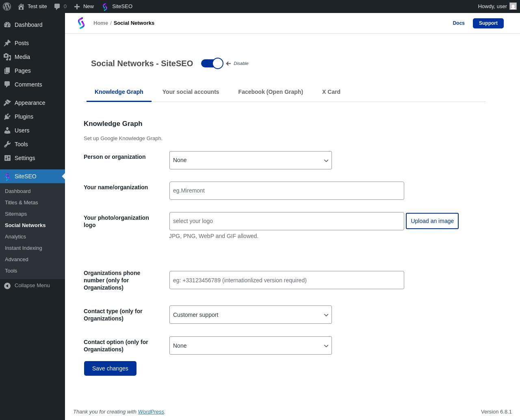Switch to the Facebook (Open Graph) tab

(x=271, y=92)
